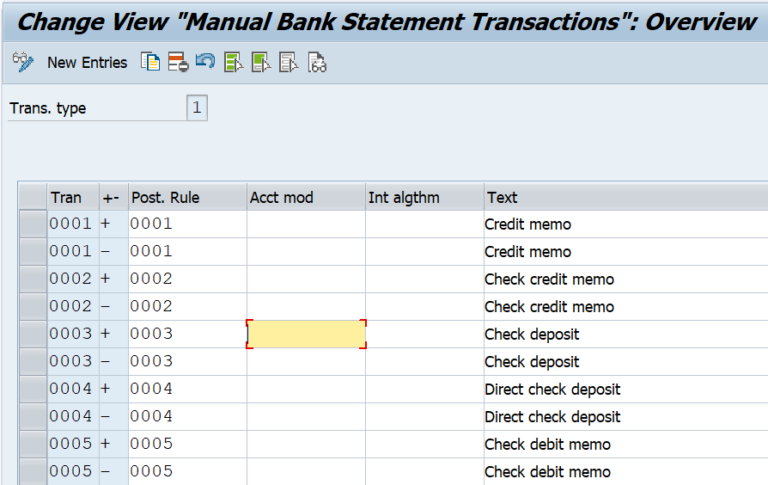768x485 pixels.
Task: Click the Text column header
Action: click(x=626, y=197)
